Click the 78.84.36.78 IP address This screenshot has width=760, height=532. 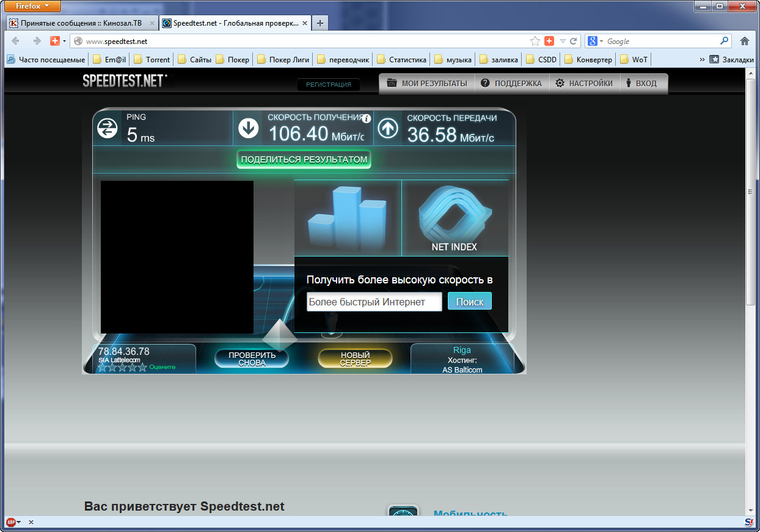tap(123, 352)
